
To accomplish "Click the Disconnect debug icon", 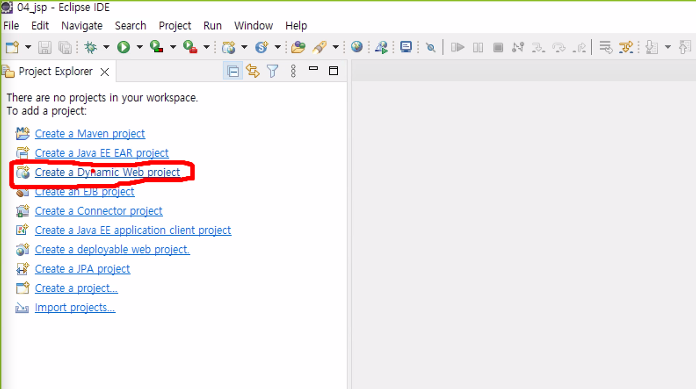I will 518,47.
